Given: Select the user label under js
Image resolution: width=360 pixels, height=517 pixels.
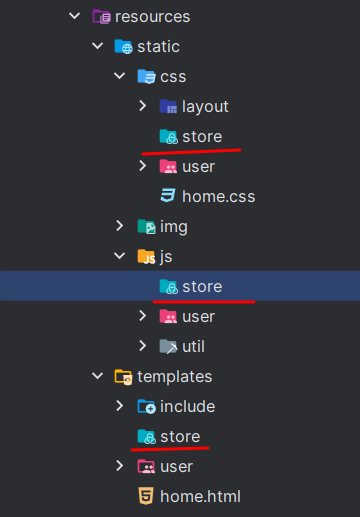Looking at the screenshot, I should pos(198,317).
